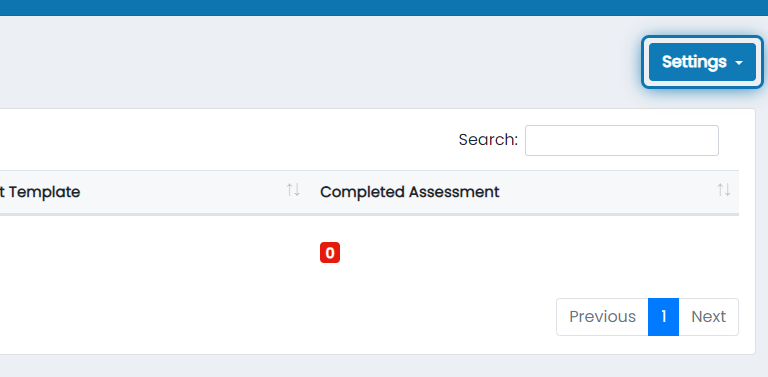Focus the Search input field
This screenshot has height=377, width=768.
(622, 141)
